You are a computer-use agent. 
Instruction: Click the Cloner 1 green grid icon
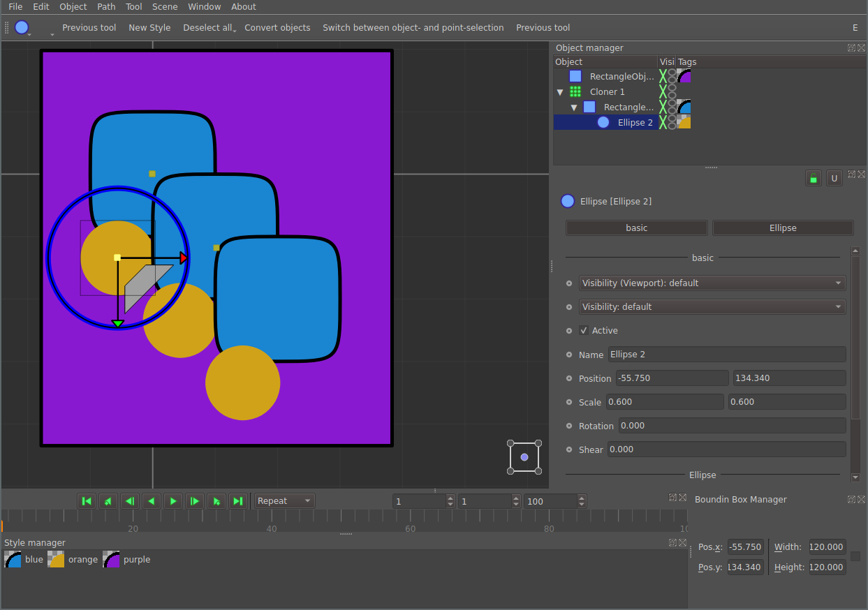pos(575,91)
